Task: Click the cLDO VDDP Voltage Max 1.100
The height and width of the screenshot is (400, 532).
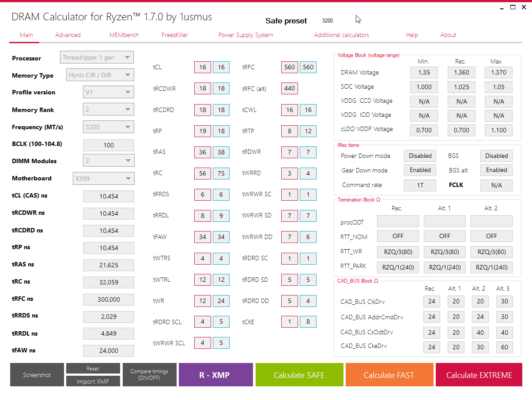Action: coord(498,130)
